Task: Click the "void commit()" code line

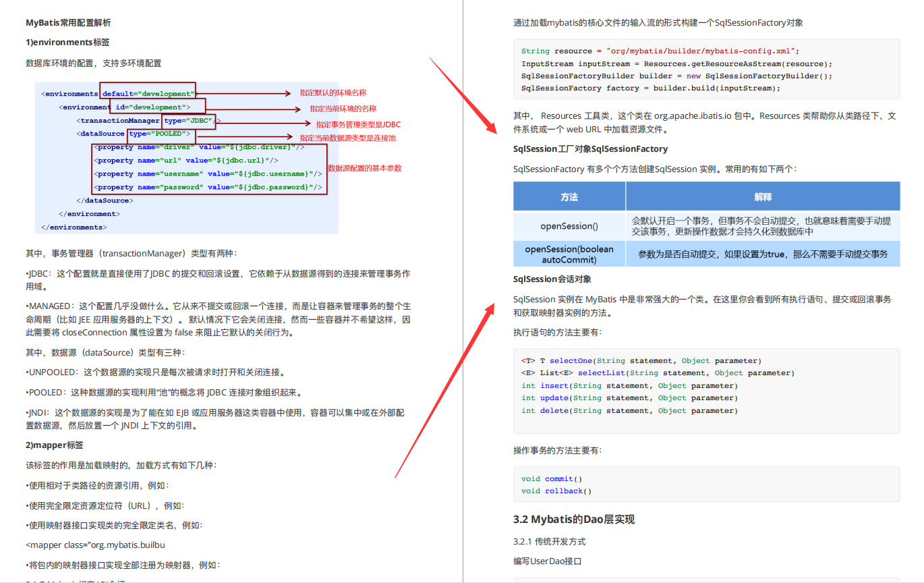Action: (x=552, y=478)
